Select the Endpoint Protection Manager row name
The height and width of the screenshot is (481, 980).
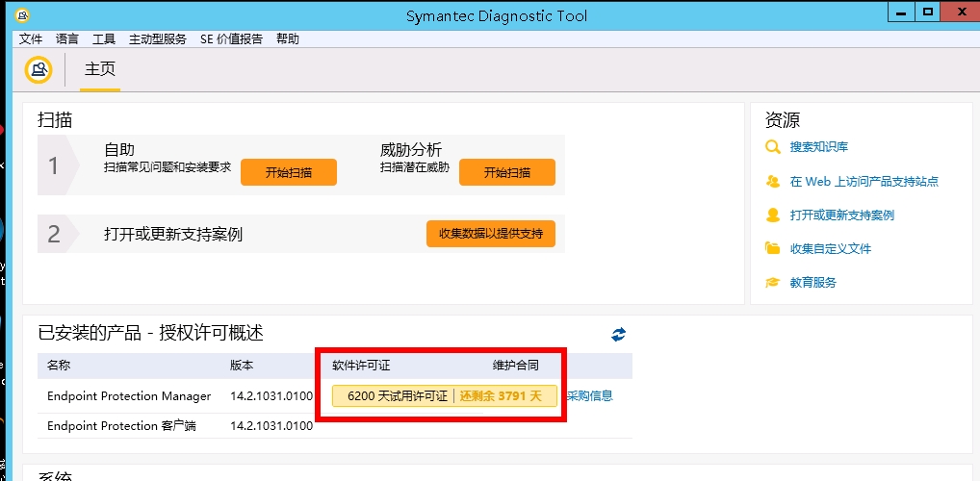coord(129,396)
